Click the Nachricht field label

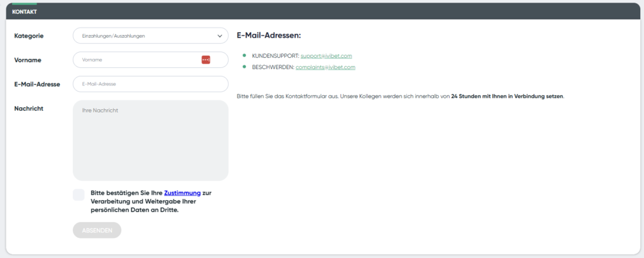click(x=28, y=108)
